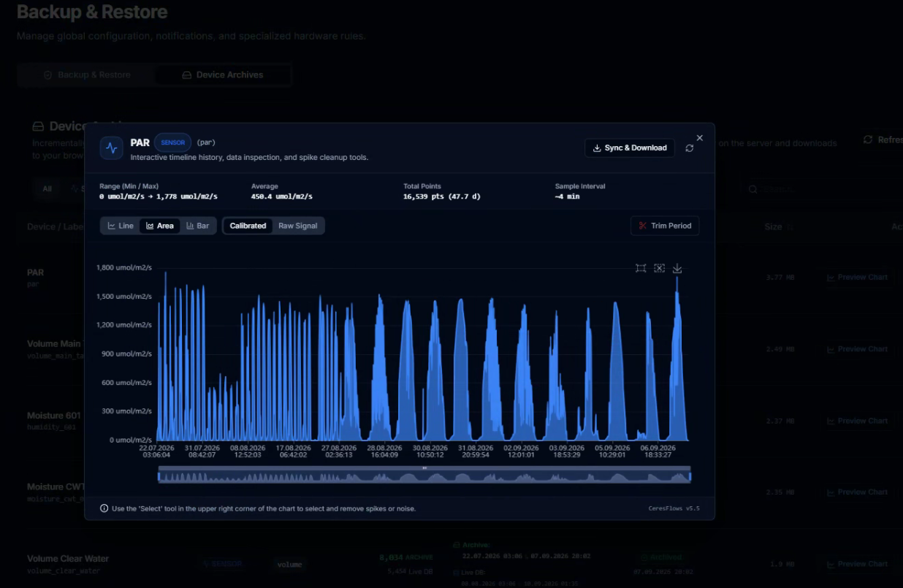Switch chart to Bar view
This screenshot has width=903, height=588.
(198, 226)
